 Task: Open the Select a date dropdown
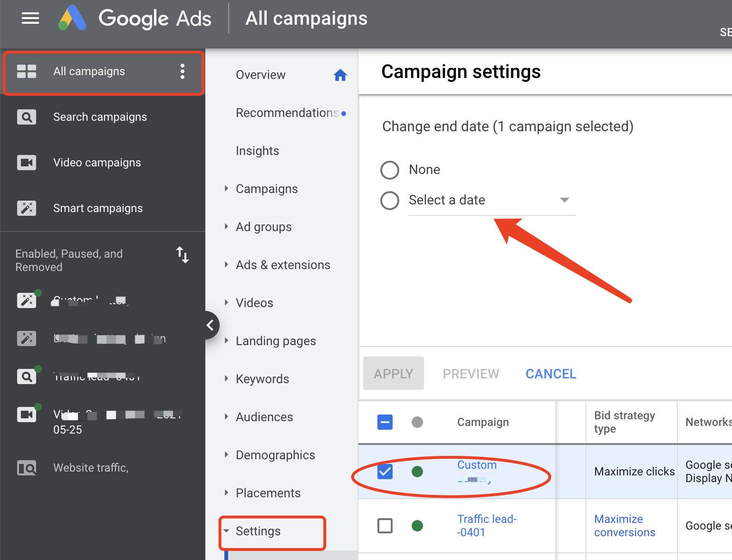(492, 200)
